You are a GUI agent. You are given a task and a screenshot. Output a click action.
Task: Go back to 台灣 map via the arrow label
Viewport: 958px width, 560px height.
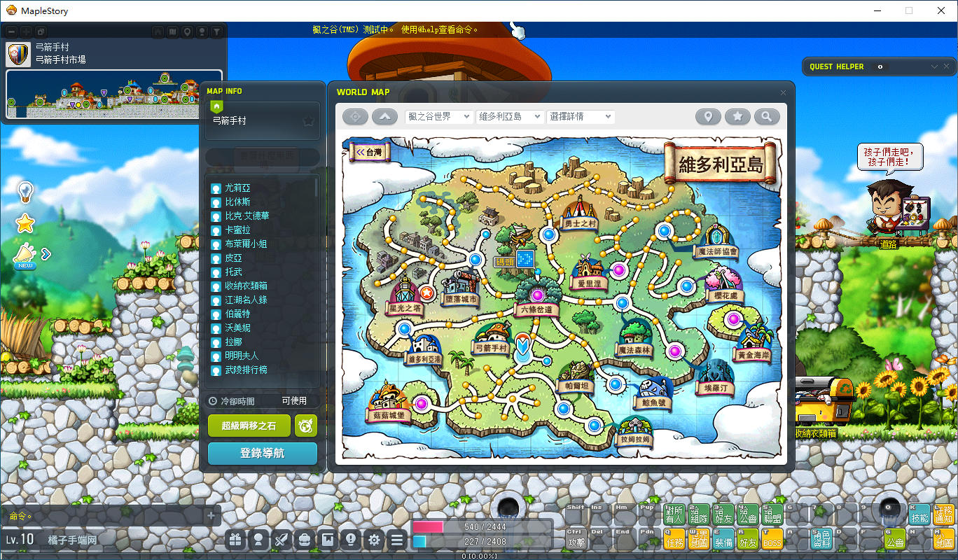[369, 152]
